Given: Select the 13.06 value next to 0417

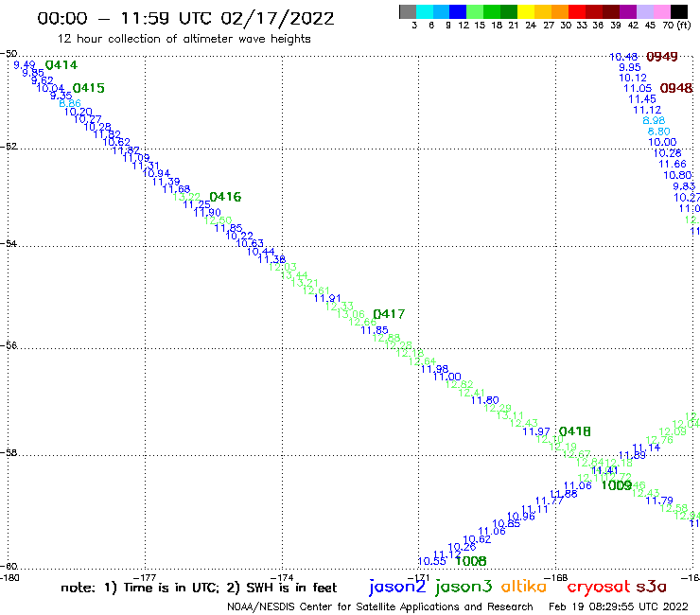Looking at the screenshot, I should pyautogui.click(x=351, y=314).
